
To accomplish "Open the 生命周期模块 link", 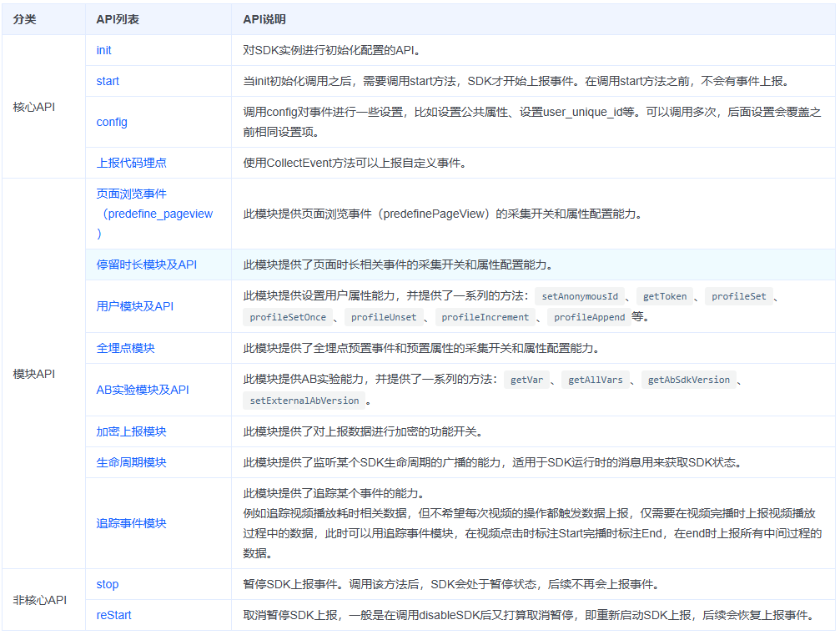I will tap(131, 463).
